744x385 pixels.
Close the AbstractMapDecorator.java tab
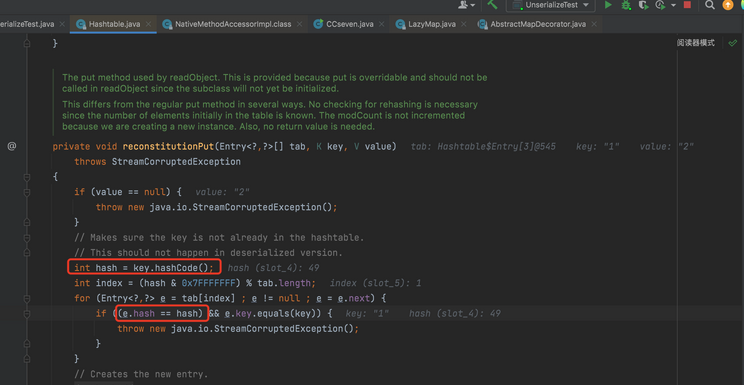tap(594, 24)
